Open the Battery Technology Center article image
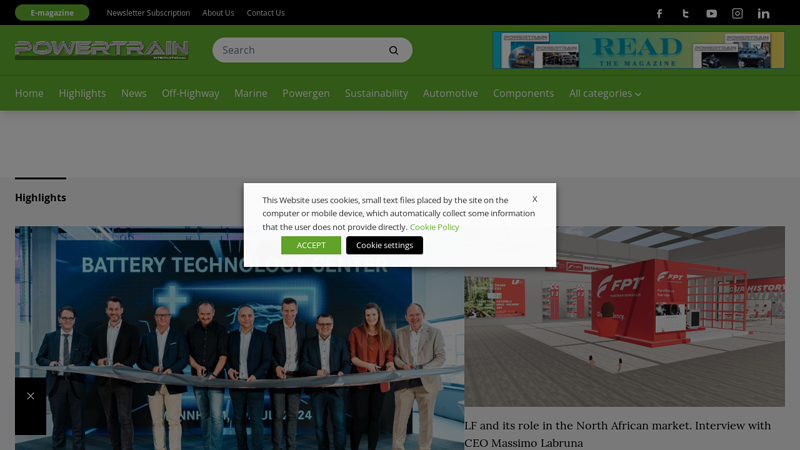800x450 pixels. [x=239, y=338]
